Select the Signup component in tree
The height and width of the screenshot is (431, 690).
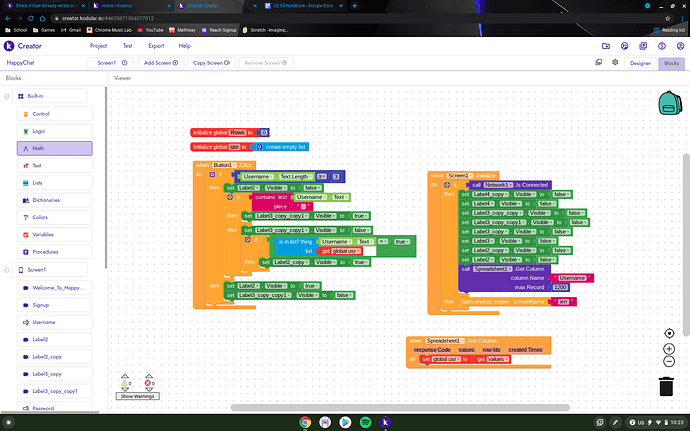[x=55, y=305]
